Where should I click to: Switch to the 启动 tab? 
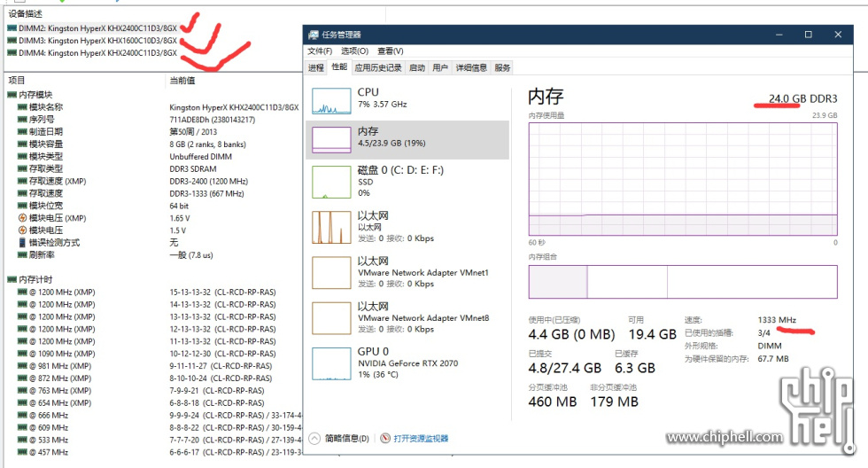[x=417, y=67]
